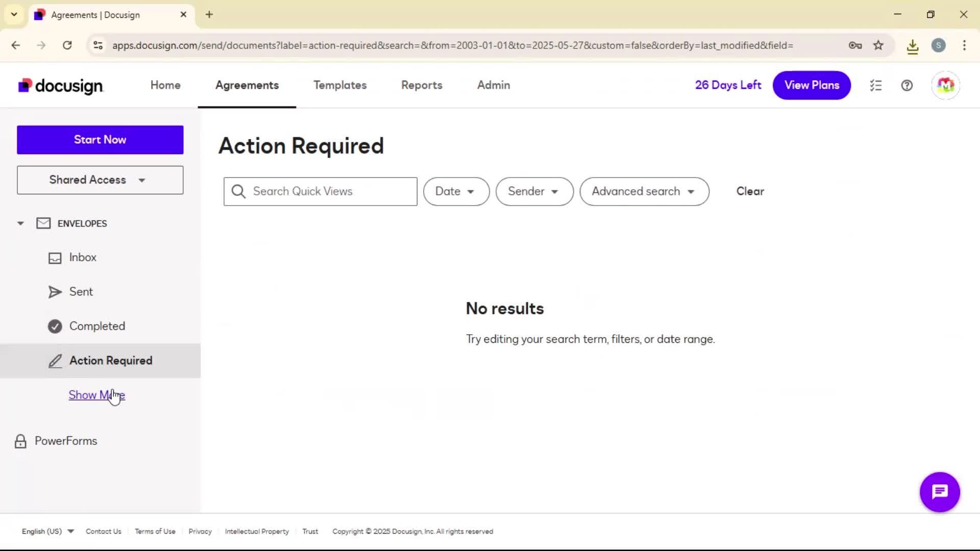
Task: Open PowerForms section
Action: [x=66, y=441]
